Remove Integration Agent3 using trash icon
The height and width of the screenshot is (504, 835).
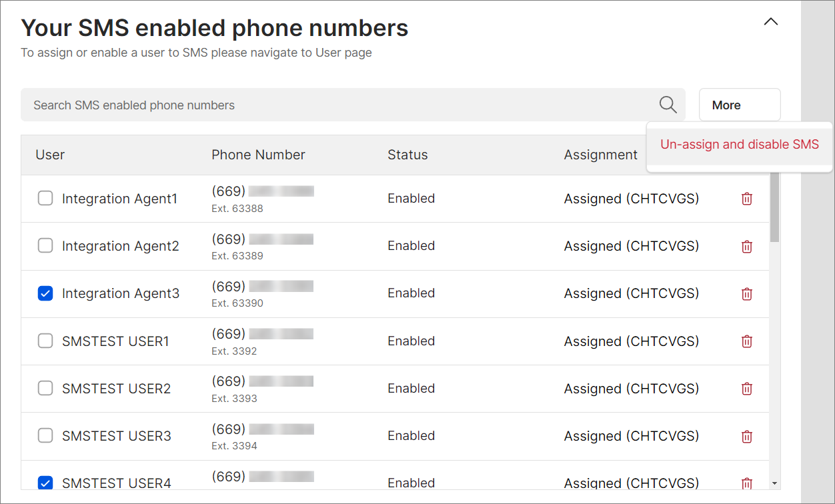[747, 293]
